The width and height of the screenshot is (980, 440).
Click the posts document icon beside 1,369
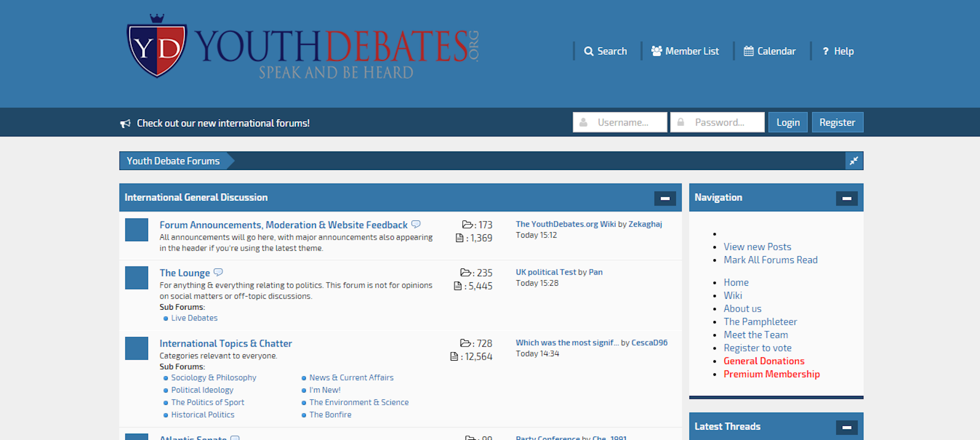pyautogui.click(x=460, y=238)
